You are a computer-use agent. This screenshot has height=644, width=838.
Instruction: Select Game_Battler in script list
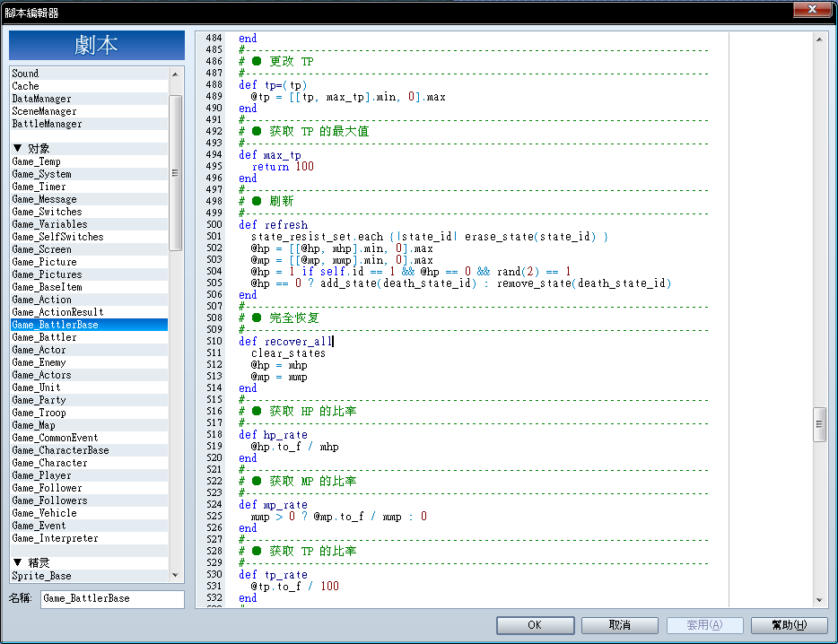click(x=89, y=337)
